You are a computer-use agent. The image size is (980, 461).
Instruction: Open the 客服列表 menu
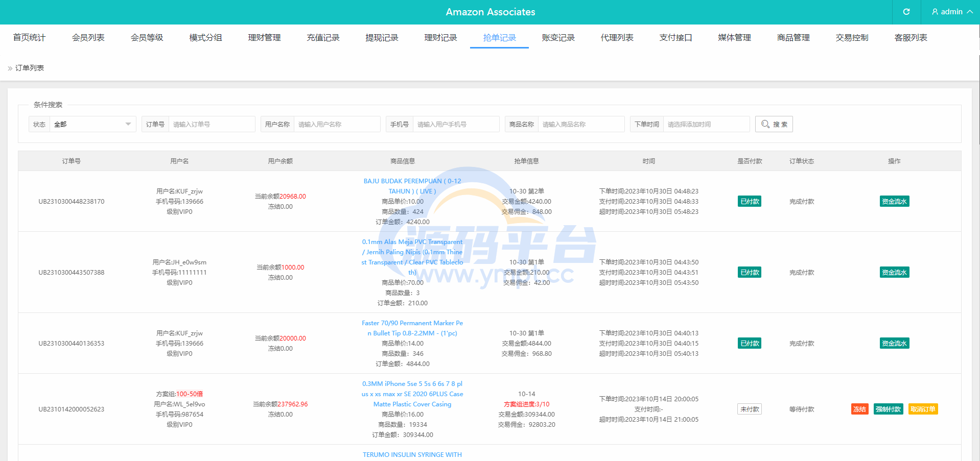pos(911,38)
